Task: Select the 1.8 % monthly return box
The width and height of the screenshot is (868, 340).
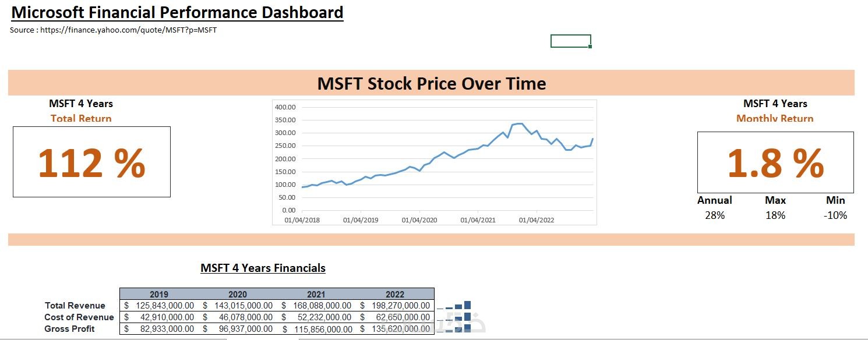Action: [x=775, y=162]
